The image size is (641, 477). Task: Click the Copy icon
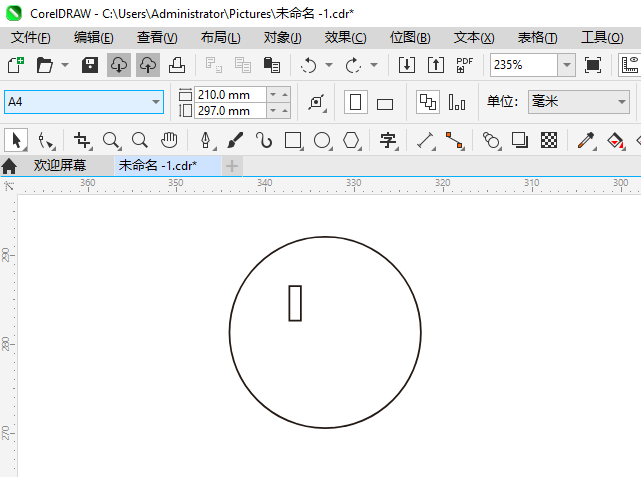tap(242, 65)
